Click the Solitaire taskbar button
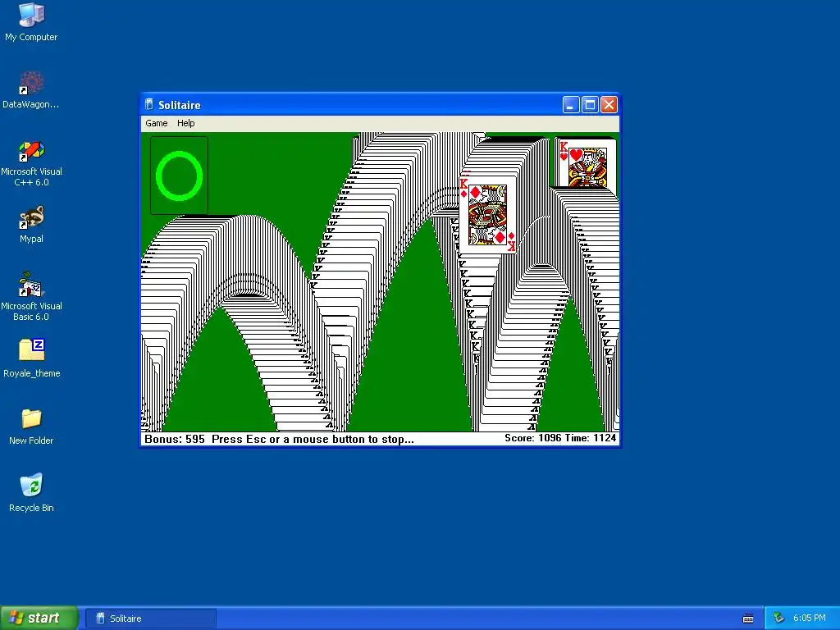 (x=151, y=619)
